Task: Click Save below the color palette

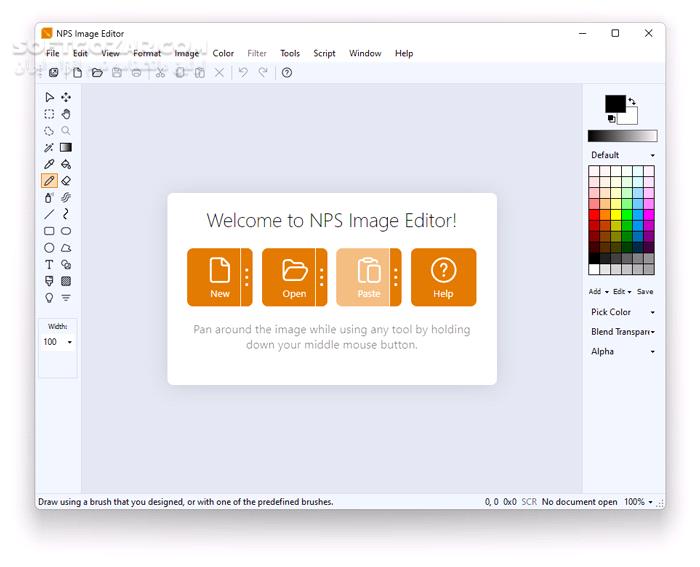Action: pos(645,292)
